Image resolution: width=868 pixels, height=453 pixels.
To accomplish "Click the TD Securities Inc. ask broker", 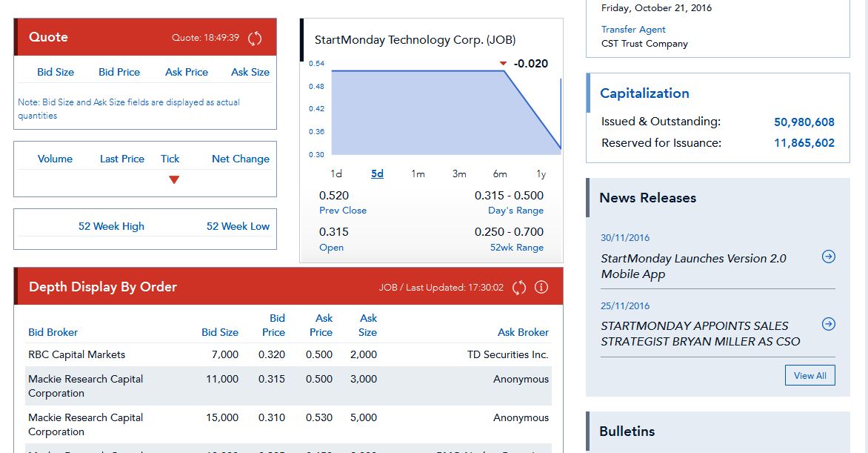I will [507, 354].
